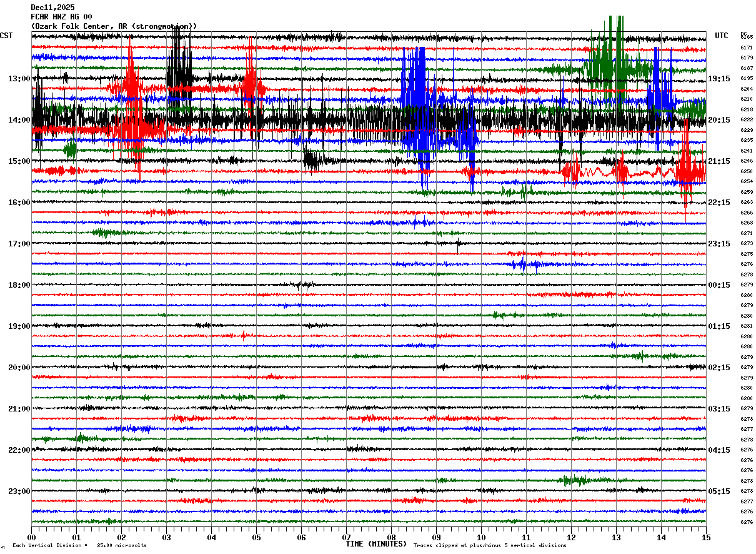The image size is (756, 554).
Task: Click the "05:15" UTC time label
Action: tap(719, 491)
